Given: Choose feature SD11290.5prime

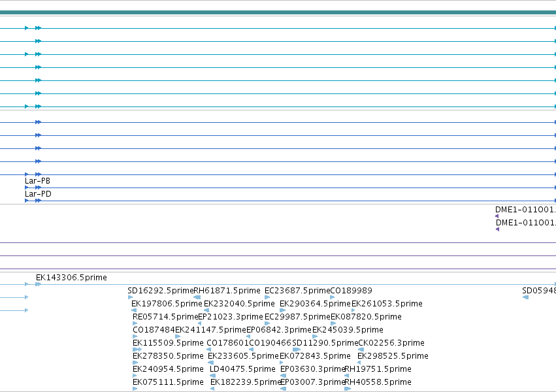Looking at the screenshot, I should coord(325,343).
